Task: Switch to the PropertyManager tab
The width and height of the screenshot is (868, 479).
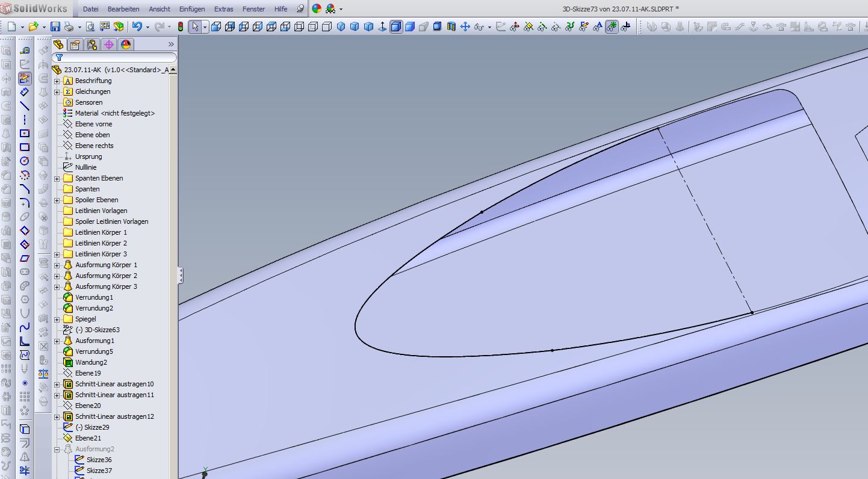Action: tap(75, 45)
